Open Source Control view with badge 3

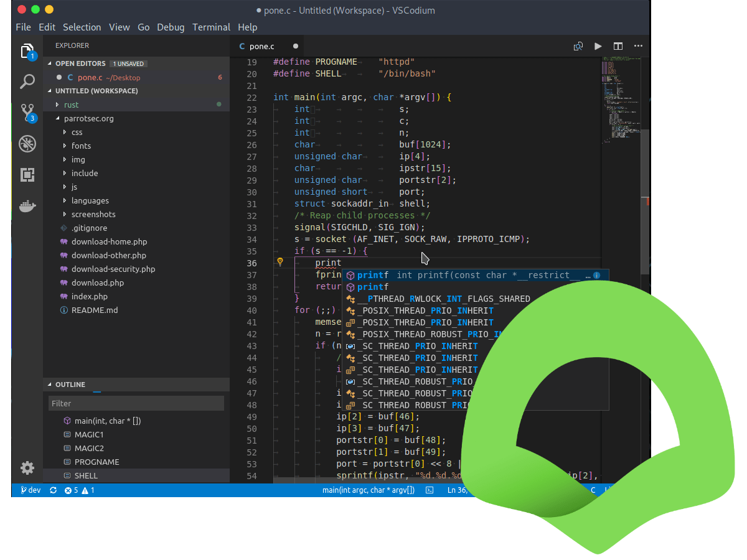pyautogui.click(x=27, y=113)
